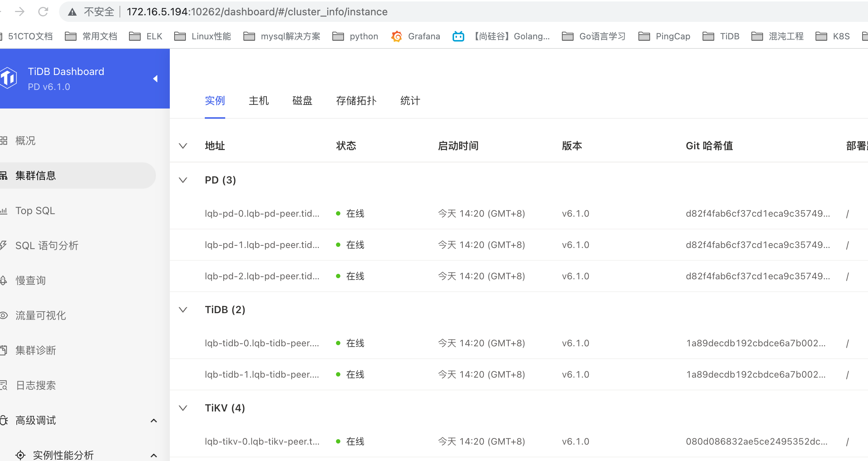Toggle all groups with header chevron
This screenshot has height=461, width=868.
click(183, 146)
